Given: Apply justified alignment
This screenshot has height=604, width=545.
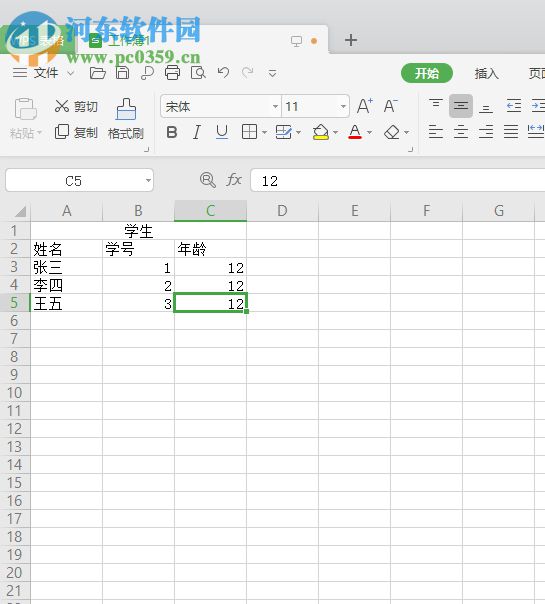Looking at the screenshot, I should coord(511,132).
